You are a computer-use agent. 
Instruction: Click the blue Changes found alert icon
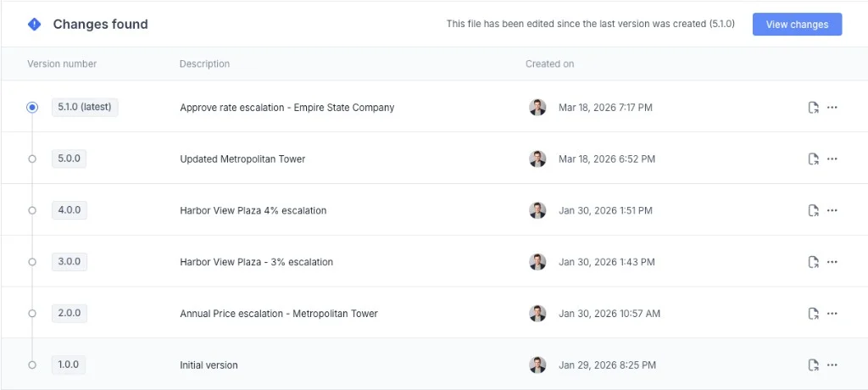pyautogui.click(x=34, y=25)
